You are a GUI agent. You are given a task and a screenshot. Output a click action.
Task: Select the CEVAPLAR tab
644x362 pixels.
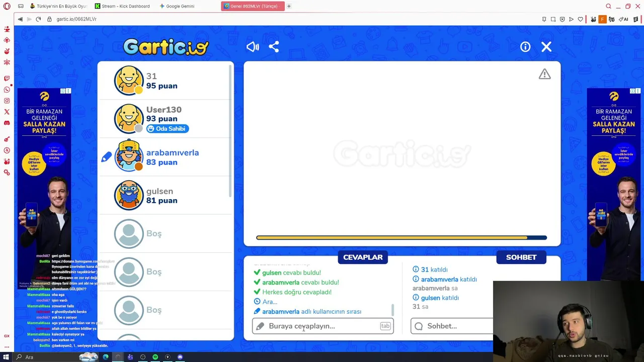363,257
